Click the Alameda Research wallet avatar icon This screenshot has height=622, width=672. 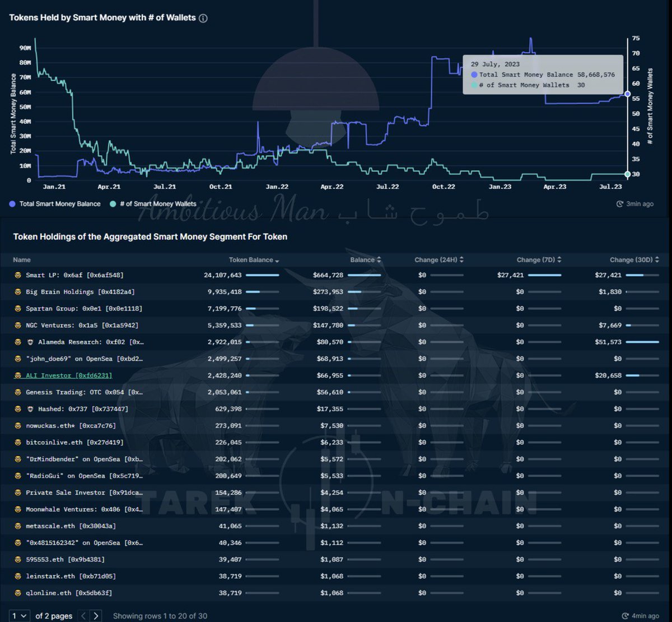pos(31,342)
